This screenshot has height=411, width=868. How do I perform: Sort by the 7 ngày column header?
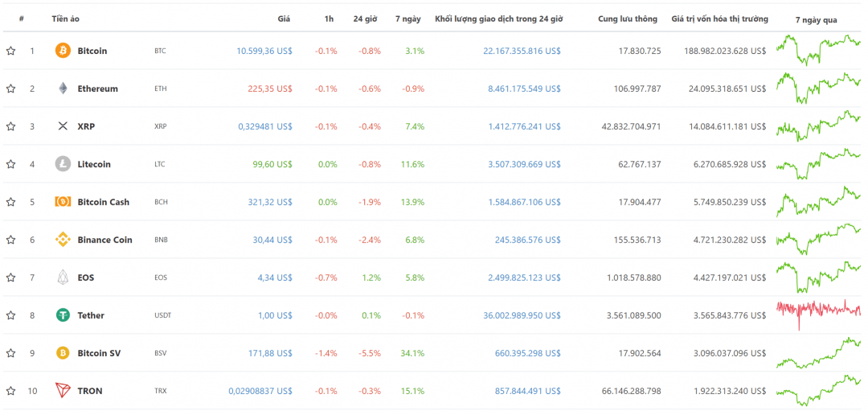408,18
